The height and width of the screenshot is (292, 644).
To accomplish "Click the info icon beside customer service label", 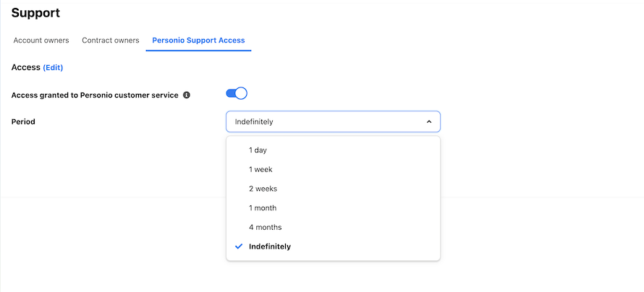I will point(187,95).
